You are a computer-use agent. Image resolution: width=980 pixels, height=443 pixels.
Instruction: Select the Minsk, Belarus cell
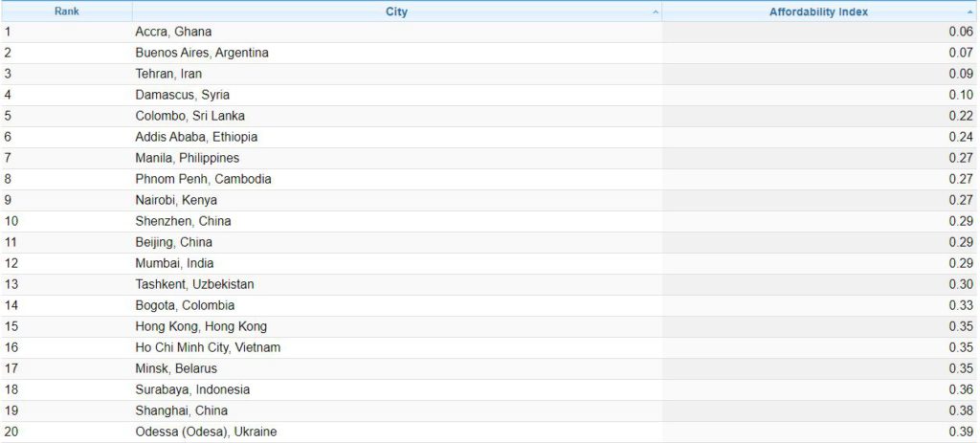click(x=397, y=368)
